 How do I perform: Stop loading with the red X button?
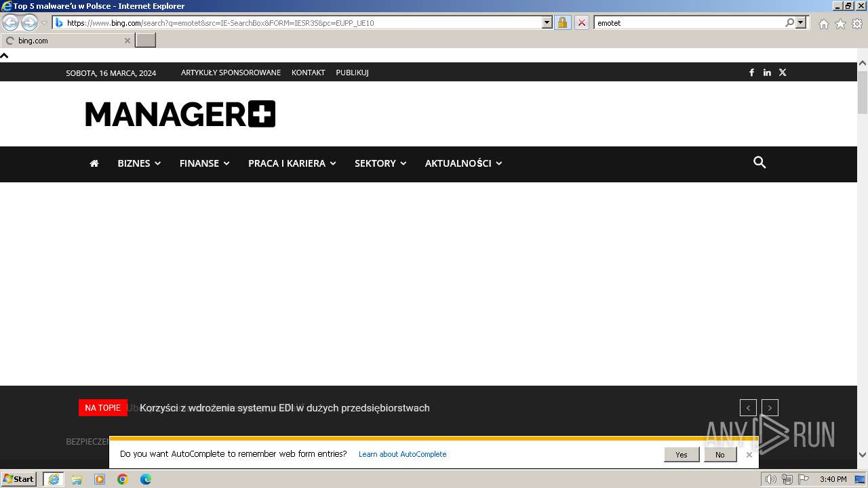point(581,22)
